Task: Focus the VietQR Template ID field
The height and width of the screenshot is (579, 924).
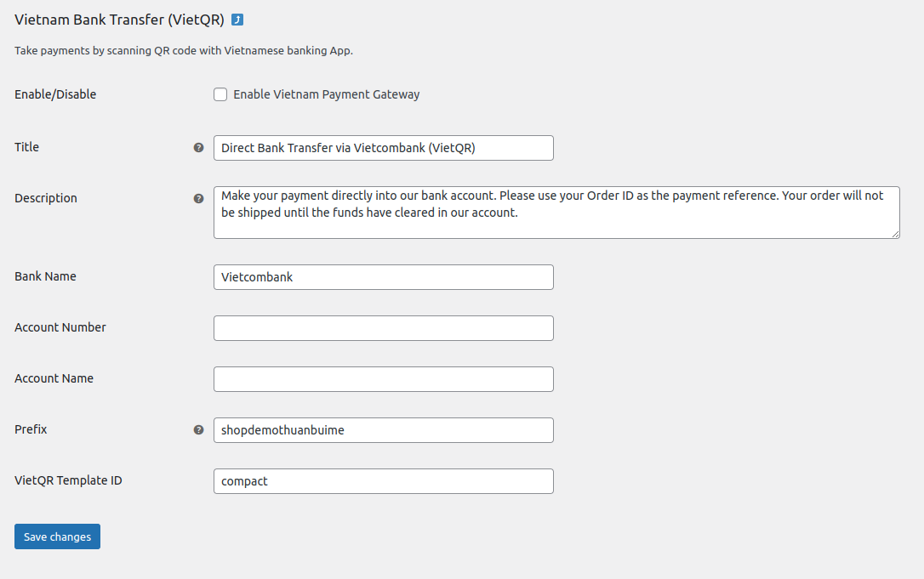Action: pyautogui.click(x=383, y=481)
